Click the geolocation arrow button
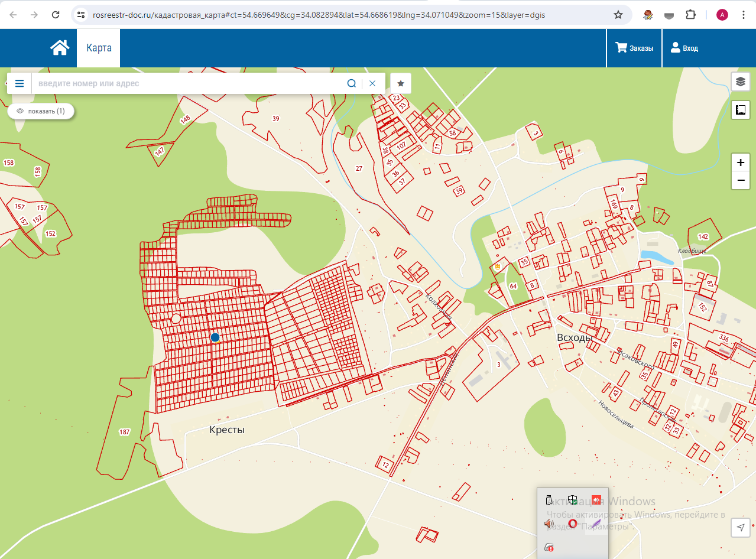 click(740, 528)
